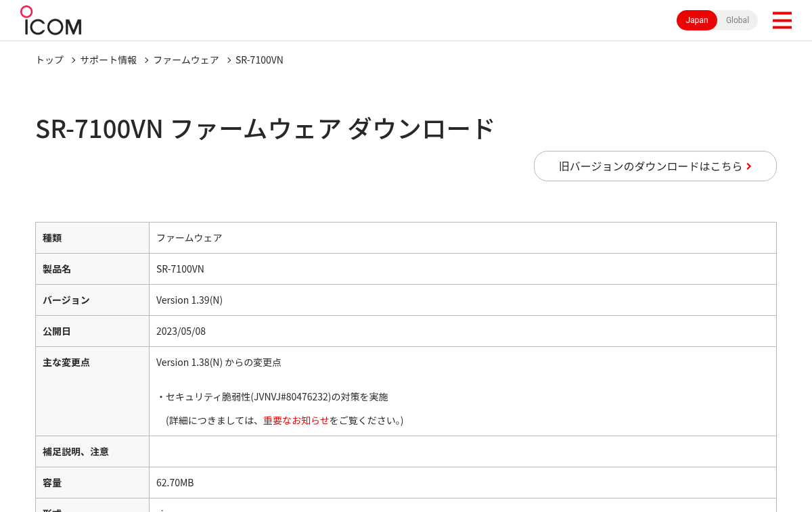The width and height of the screenshot is (812, 512).
Task: Select the Version 1.39(N) value
Action: (189, 300)
